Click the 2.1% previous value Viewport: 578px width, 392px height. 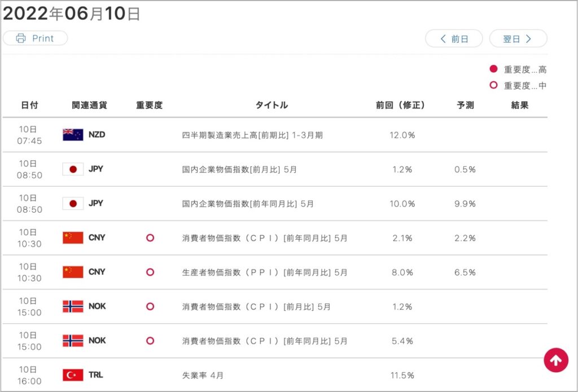[x=402, y=238]
